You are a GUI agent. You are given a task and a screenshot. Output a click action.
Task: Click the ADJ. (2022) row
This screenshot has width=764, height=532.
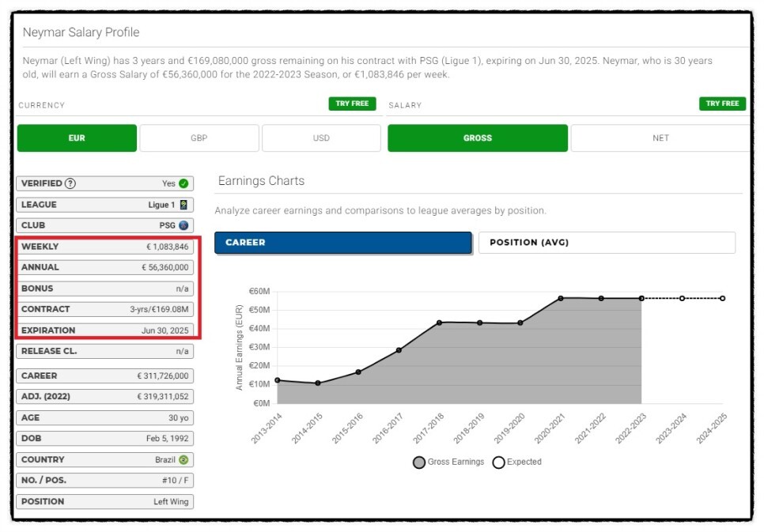click(104, 397)
